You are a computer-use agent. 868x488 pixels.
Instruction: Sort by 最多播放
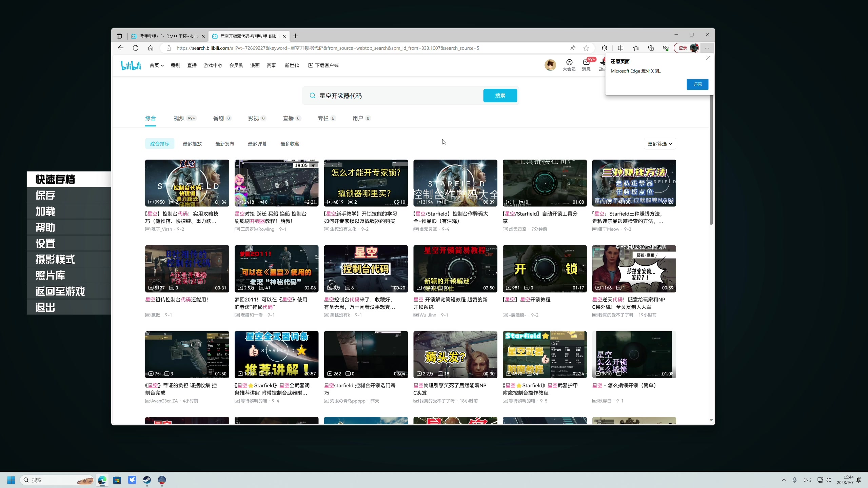coord(192,144)
